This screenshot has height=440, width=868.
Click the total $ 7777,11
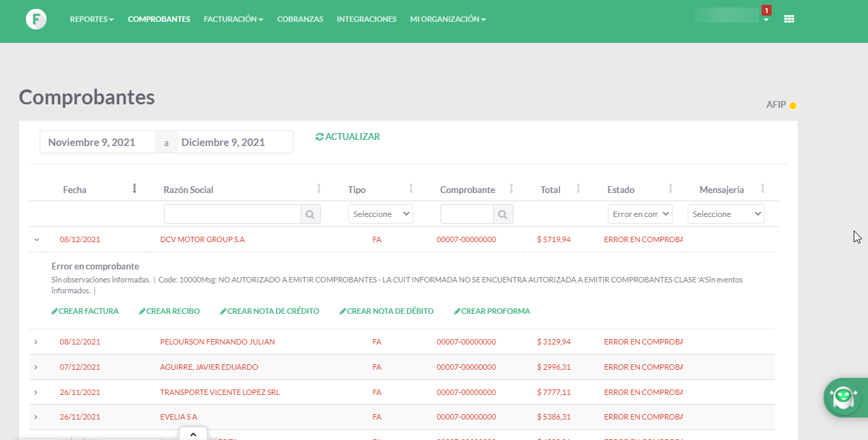pos(554,392)
